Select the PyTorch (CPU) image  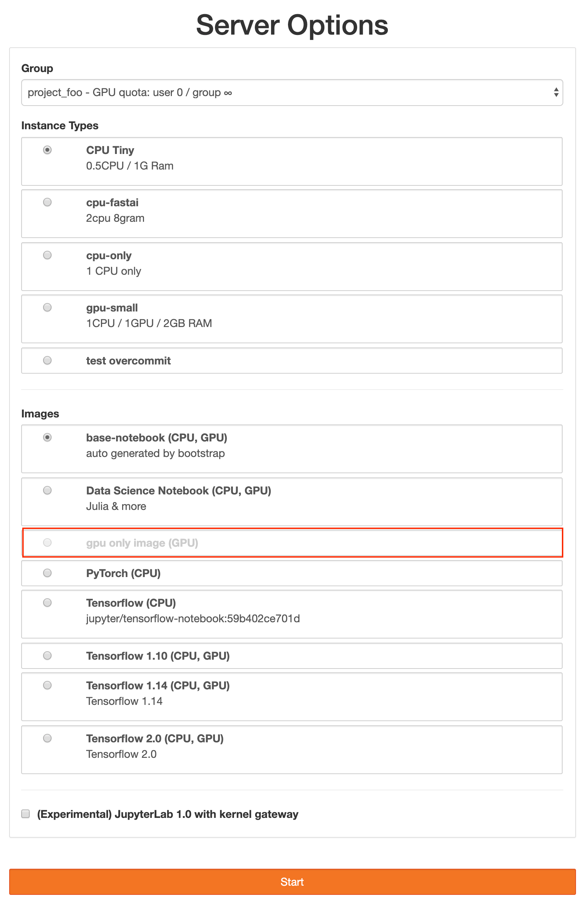47,573
